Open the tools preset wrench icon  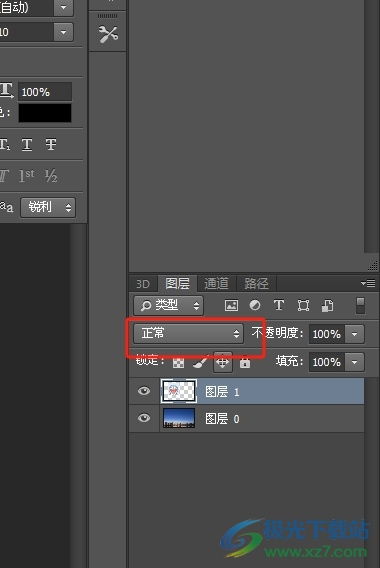click(x=108, y=34)
